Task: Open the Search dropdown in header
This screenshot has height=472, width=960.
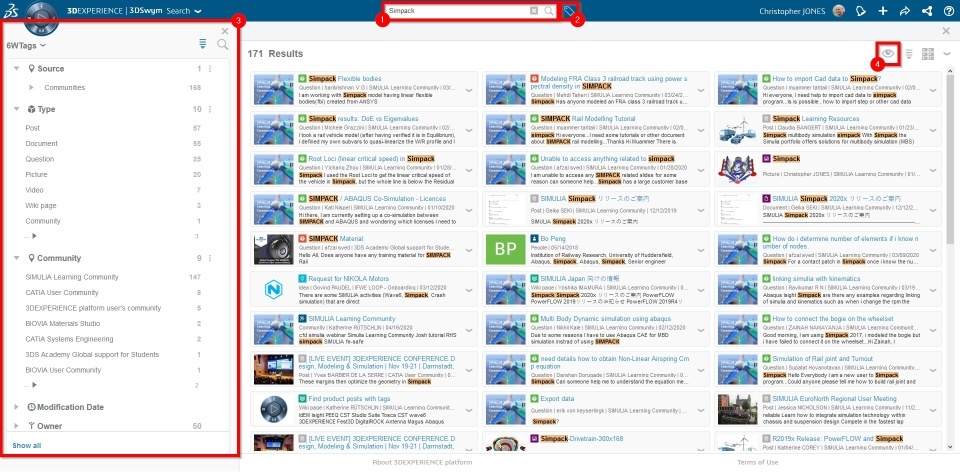Action: pyautogui.click(x=184, y=11)
